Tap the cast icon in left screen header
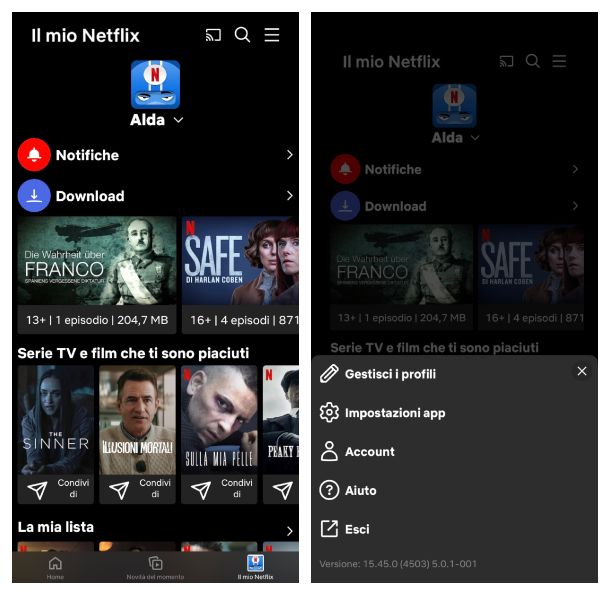 213,35
